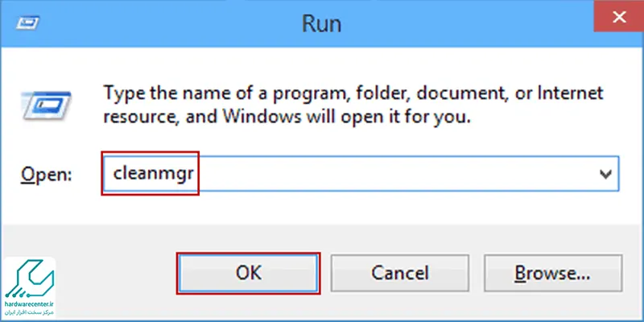This screenshot has height=322, width=644.
Task: Confirm cleanmgr by clicking OK
Action: [x=249, y=273]
